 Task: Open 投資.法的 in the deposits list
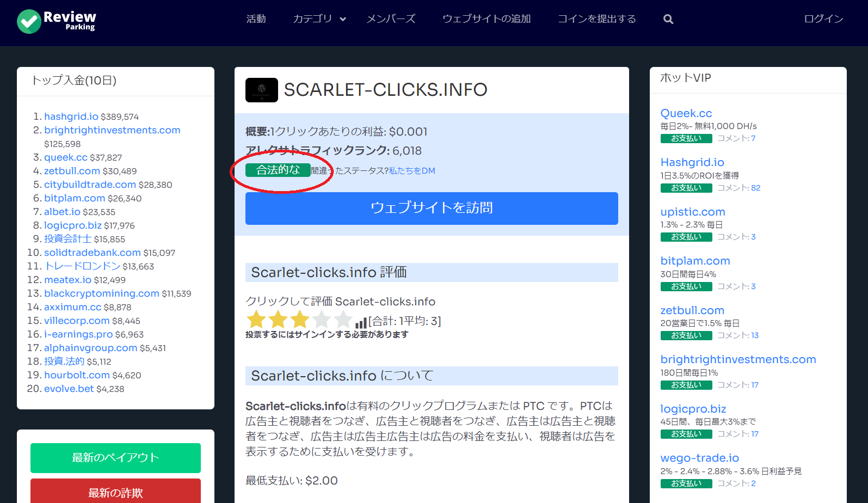pyautogui.click(x=64, y=361)
